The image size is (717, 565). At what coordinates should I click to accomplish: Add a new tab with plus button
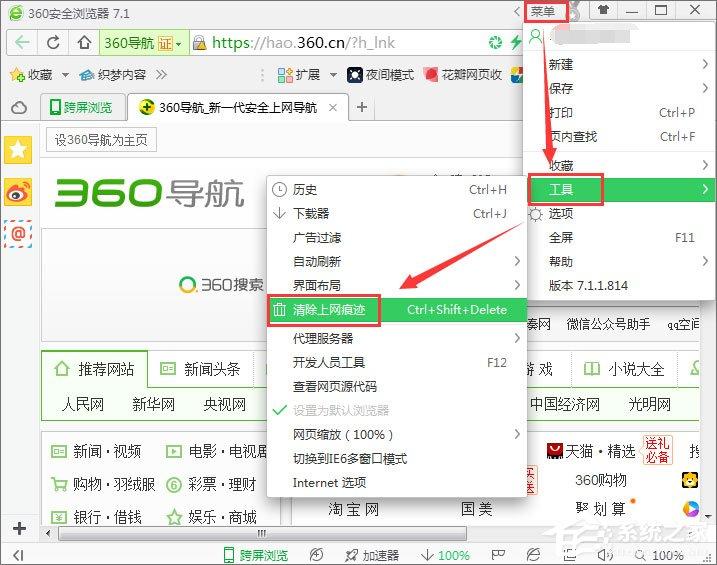[x=362, y=107]
